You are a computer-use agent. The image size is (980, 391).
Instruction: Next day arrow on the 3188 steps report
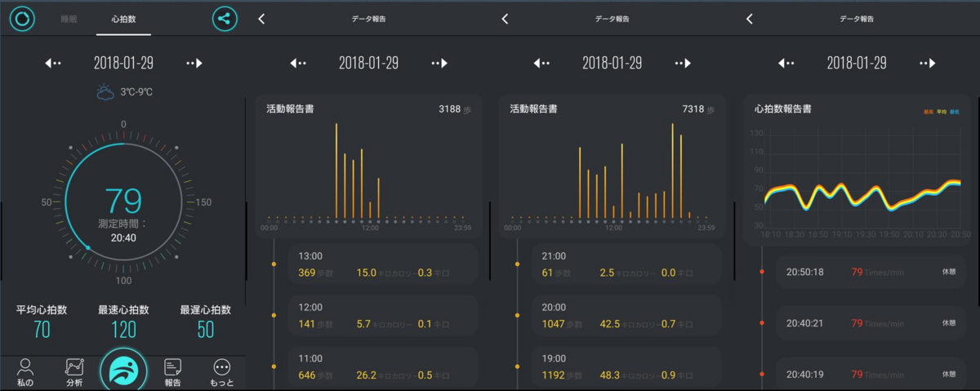click(x=439, y=63)
